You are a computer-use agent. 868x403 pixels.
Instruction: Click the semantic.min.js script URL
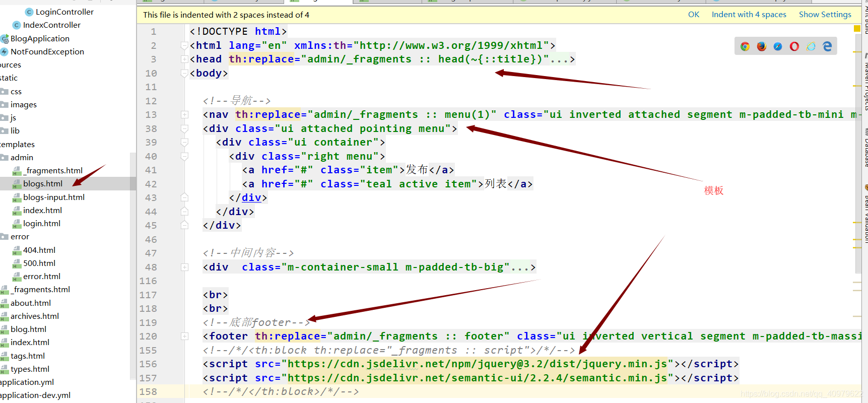pyautogui.click(x=478, y=378)
